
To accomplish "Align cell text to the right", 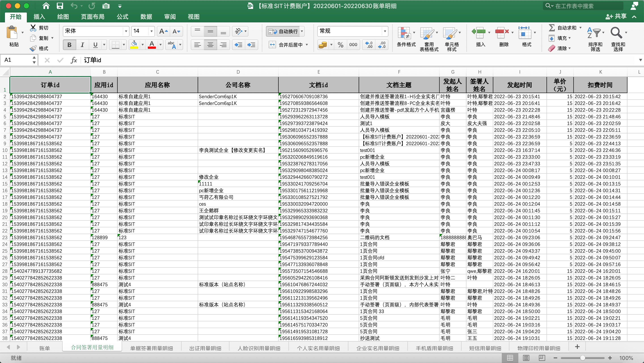I will (x=223, y=45).
